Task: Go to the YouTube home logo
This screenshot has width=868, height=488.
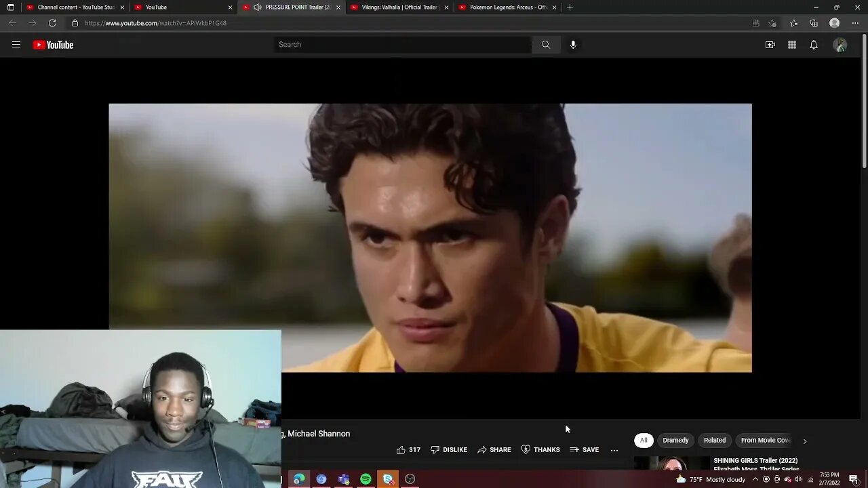Action: pos(53,45)
